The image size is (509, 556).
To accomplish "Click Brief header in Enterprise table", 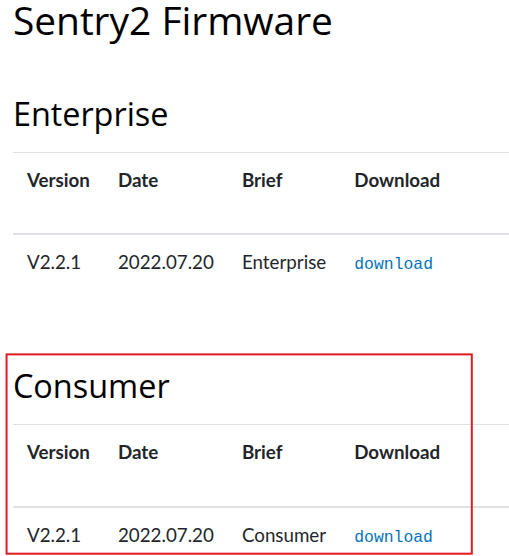I will tap(262, 180).
